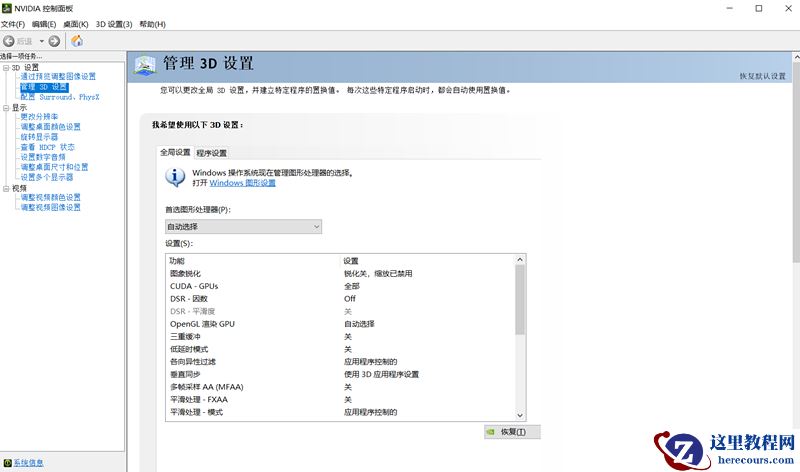Collapse the 视频 tree node
800x472 pixels.
6,188
